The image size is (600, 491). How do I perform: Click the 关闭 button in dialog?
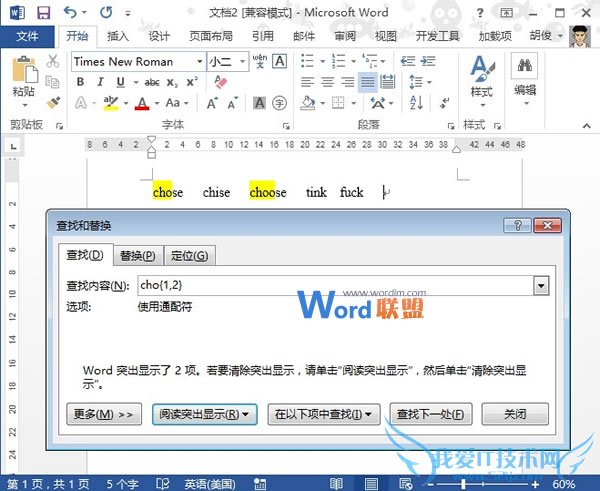(515, 414)
